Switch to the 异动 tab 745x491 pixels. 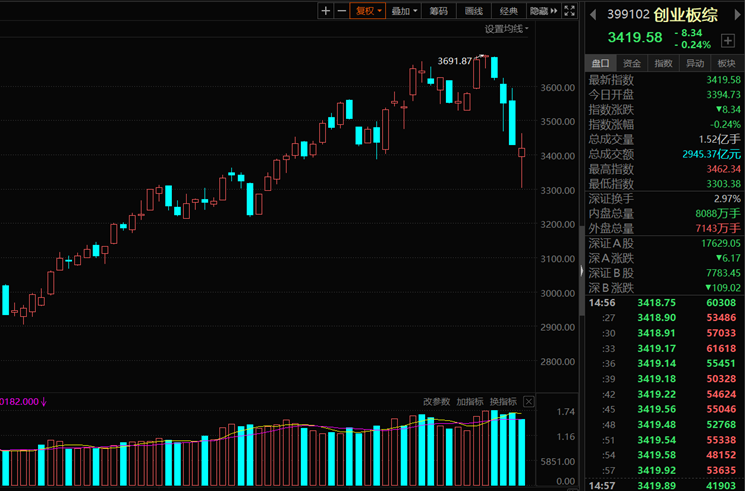click(695, 63)
